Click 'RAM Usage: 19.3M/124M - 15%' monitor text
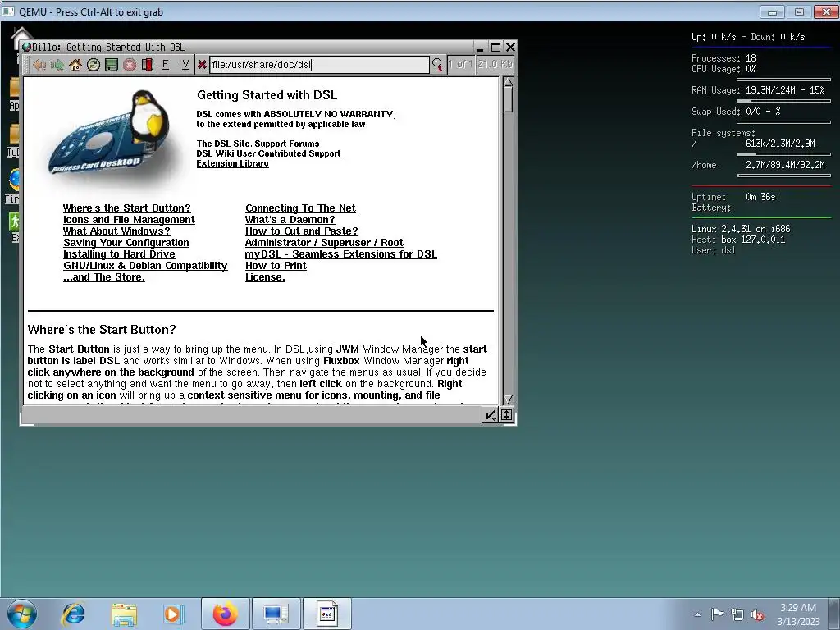Screen dimensions: 840x630 (x=758, y=90)
